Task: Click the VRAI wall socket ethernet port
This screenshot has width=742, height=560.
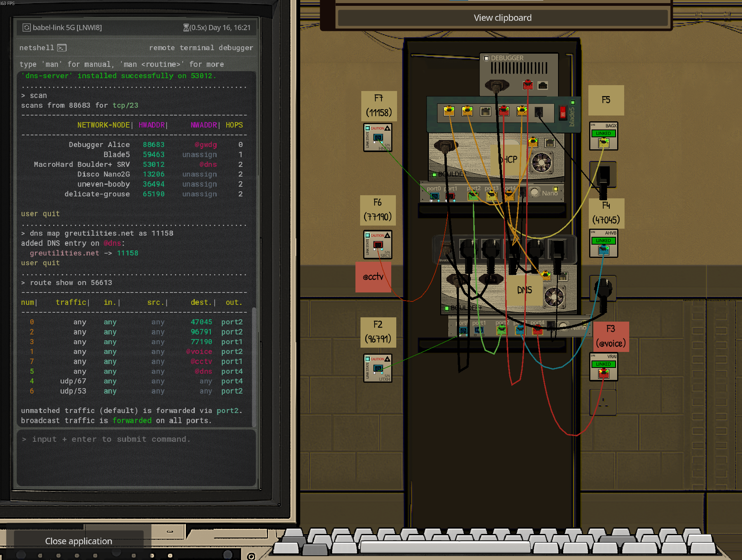Action: [604, 374]
